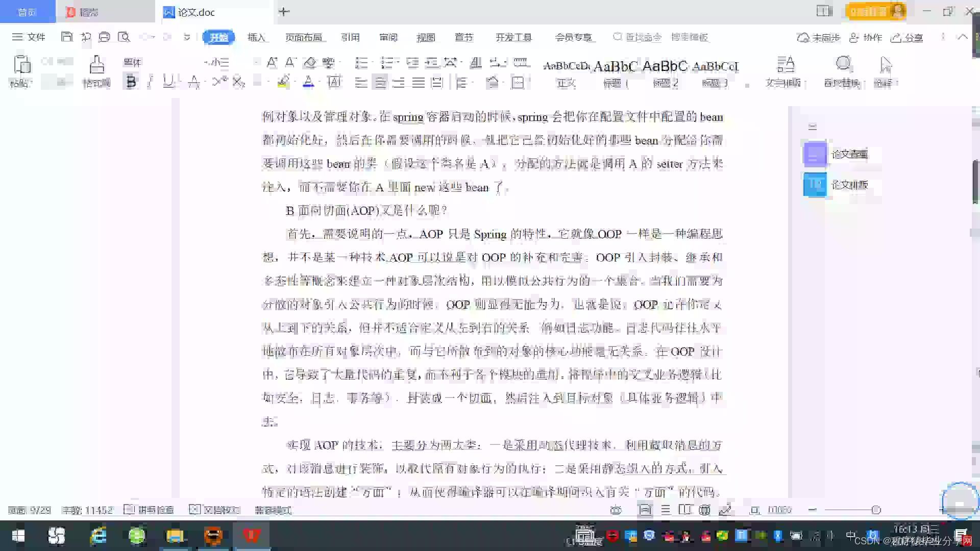Click the zoom slider handle
Viewport: 980px width, 551px height.
(x=876, y=510)
